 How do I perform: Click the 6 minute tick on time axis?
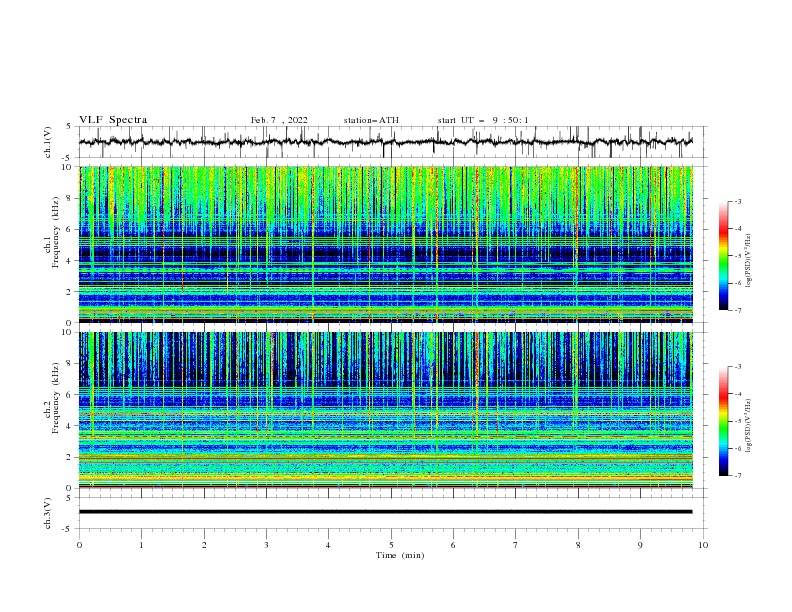pos(453,545)
